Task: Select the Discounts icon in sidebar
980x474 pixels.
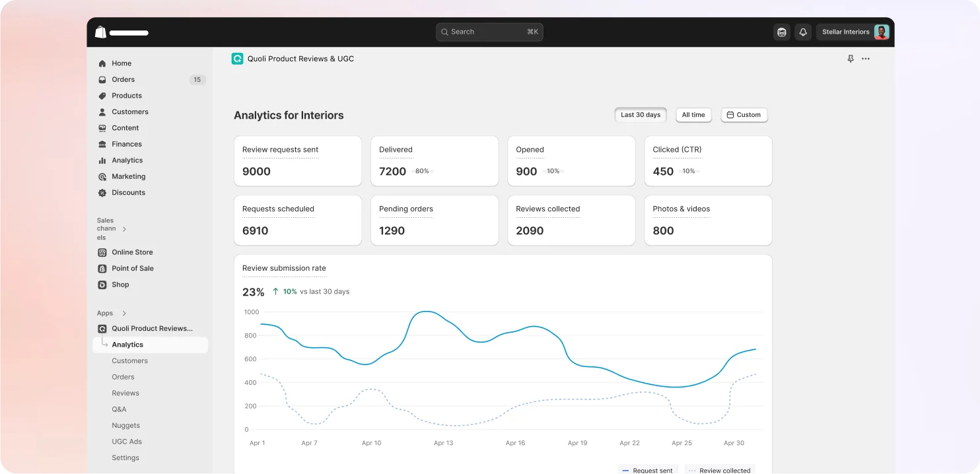Action: click(102, 193)
